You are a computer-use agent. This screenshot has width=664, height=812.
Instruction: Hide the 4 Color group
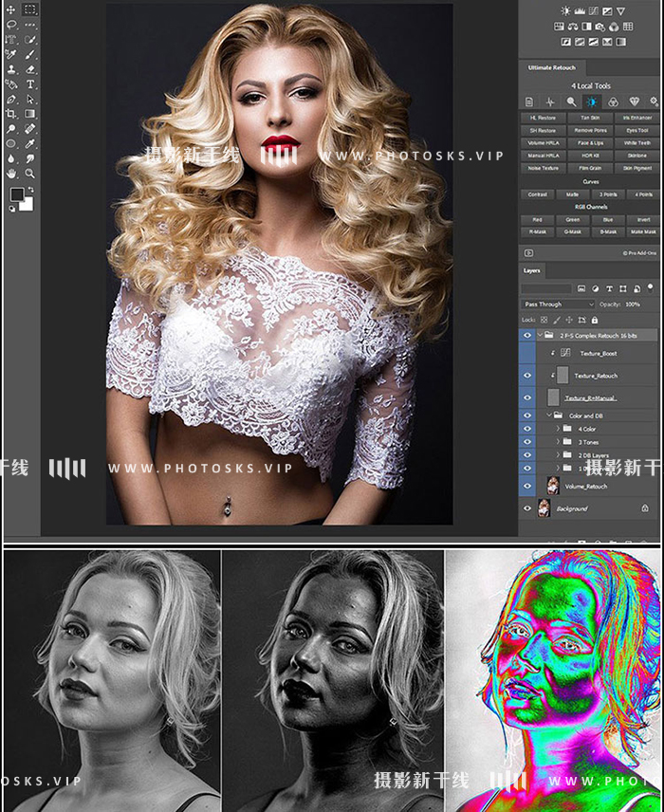pos(527,429)
